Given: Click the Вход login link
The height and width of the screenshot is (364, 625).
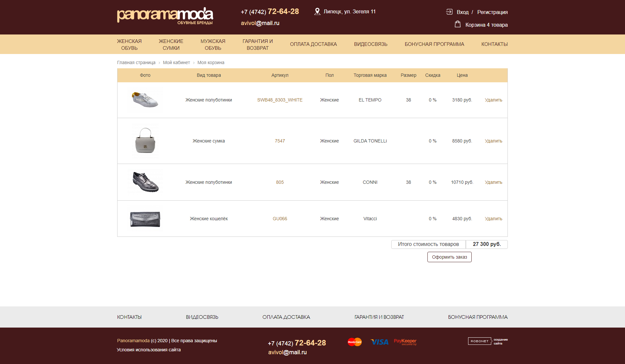Looking at the screenshot, I should tap(463, 12).
